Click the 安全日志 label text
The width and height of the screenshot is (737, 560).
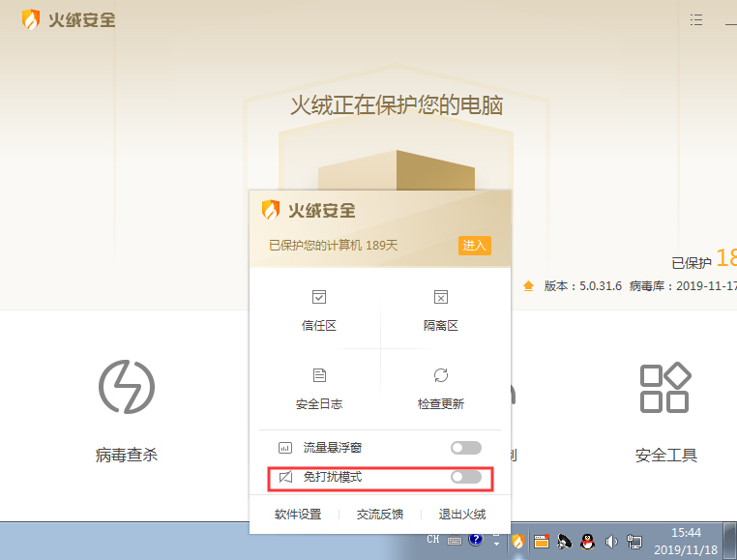pos(319,404)
